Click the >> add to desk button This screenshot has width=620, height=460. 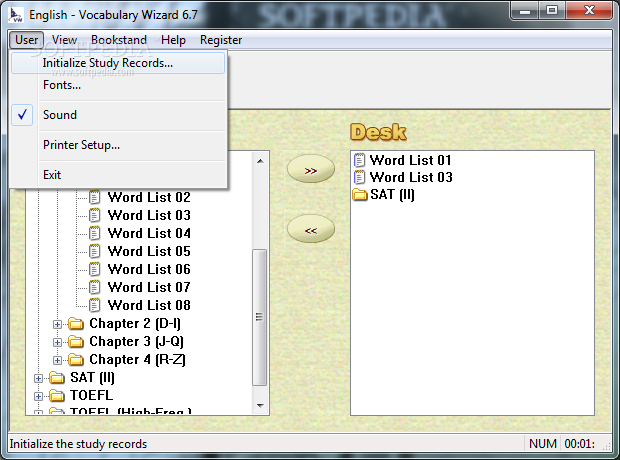(x=311, y=169)
